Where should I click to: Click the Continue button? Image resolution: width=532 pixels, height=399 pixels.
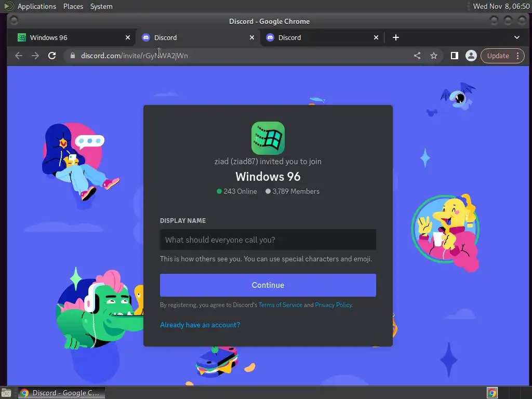pyautogui.click(x=268, y=285)
